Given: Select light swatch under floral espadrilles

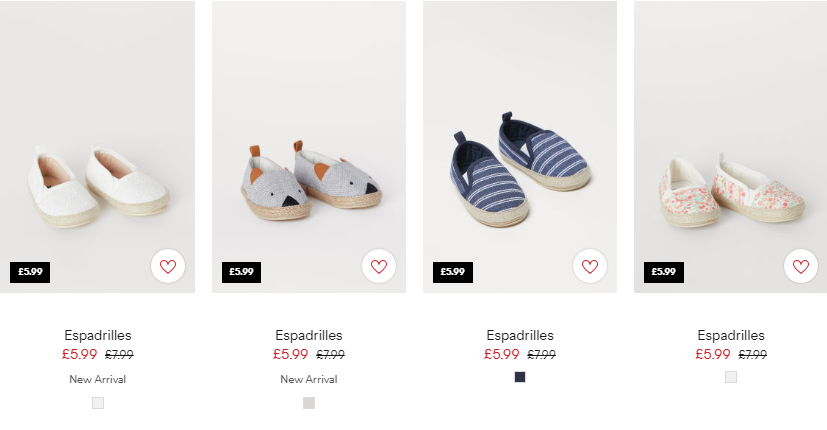Looking at the screenshot, I should click(731, 377).
